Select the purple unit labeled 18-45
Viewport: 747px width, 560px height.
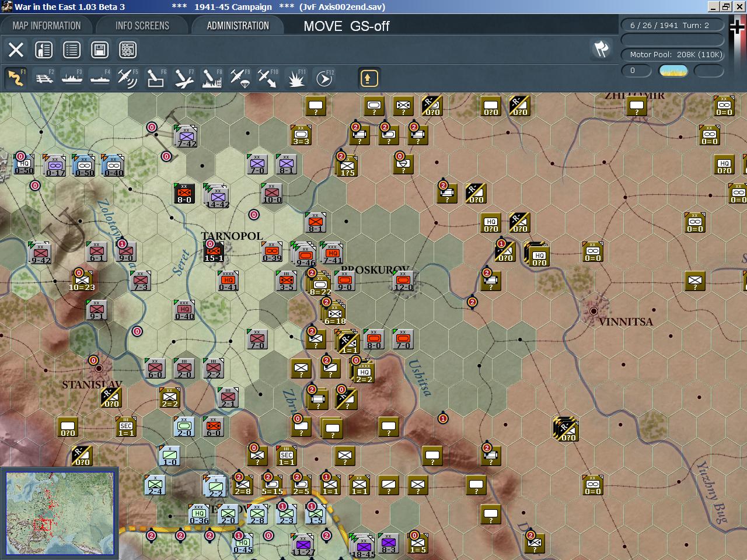point(363,547)
